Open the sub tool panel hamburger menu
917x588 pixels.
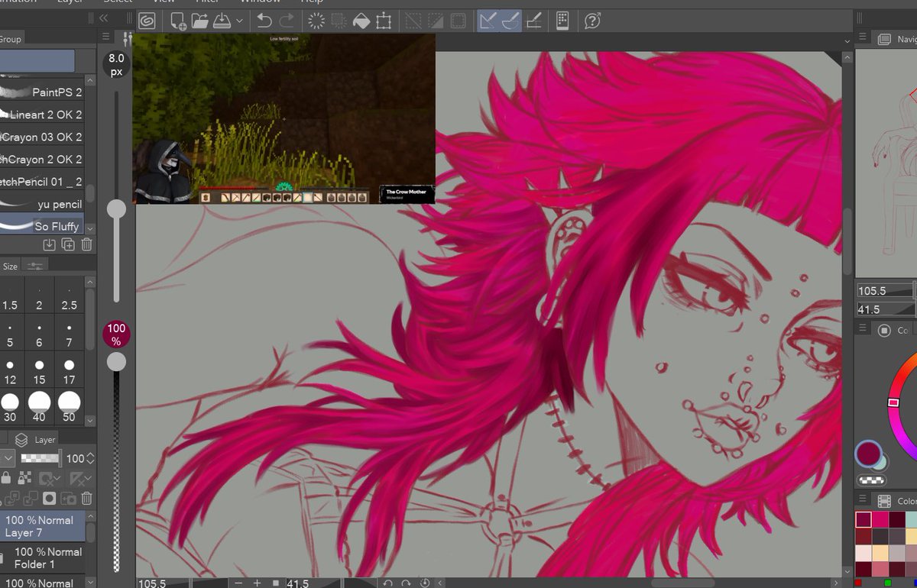point(105,37)
